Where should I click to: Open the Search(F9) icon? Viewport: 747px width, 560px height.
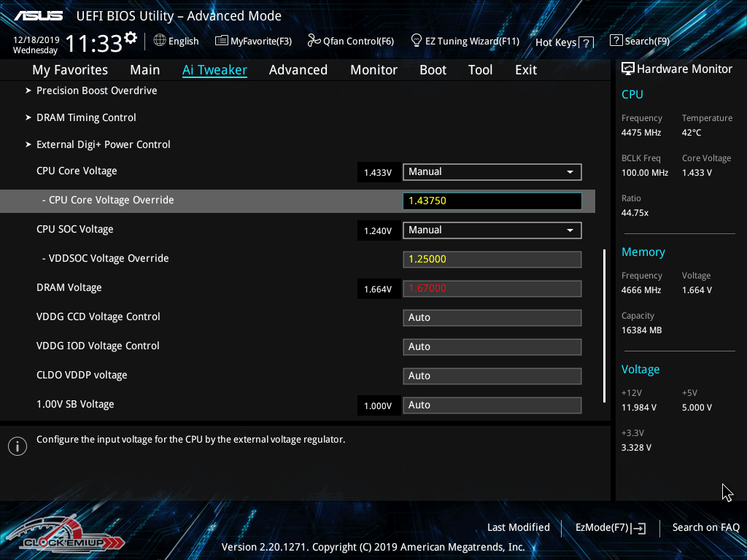coord(616,41)
